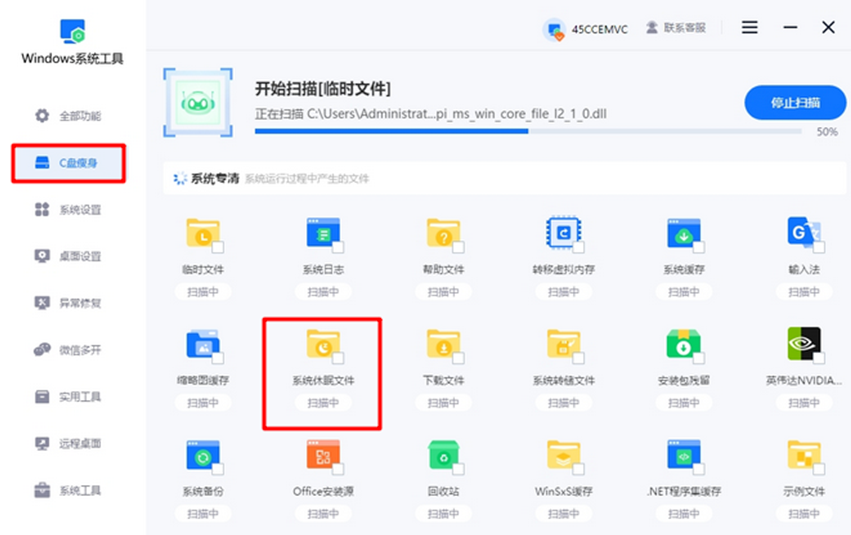The width and height of the screenshot is (851, 535).
Task: Click 扫描中 status under 示例文件
Action: (804, 513)
